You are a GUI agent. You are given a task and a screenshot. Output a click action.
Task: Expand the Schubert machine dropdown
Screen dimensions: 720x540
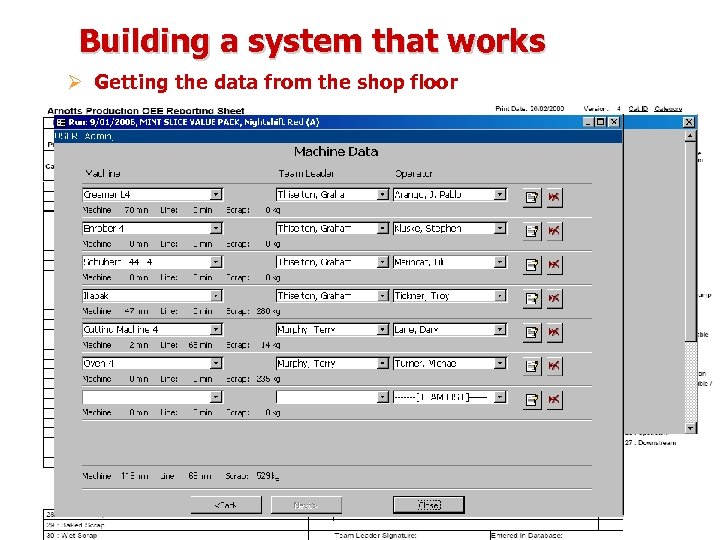pos(216,262)
